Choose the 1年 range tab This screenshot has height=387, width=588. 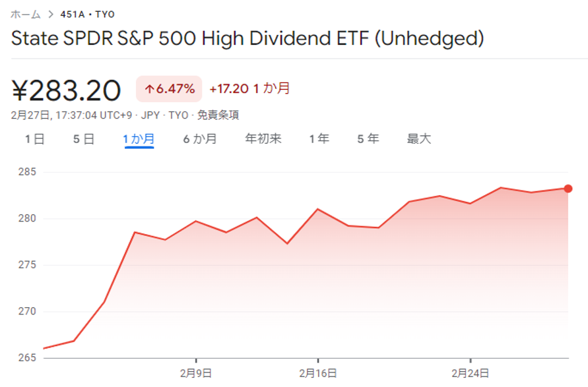click(x=319, y=139)
